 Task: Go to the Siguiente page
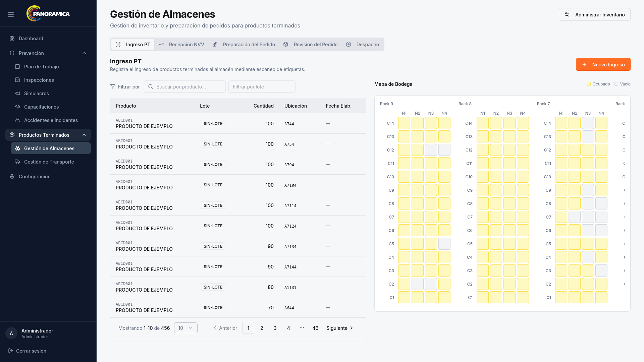[x=339, y=328]
